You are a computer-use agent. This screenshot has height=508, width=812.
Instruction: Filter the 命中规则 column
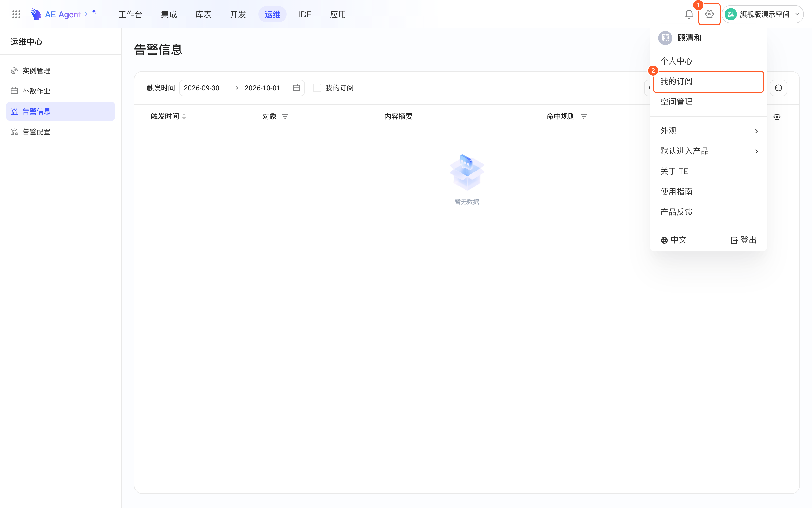point(584,117)
